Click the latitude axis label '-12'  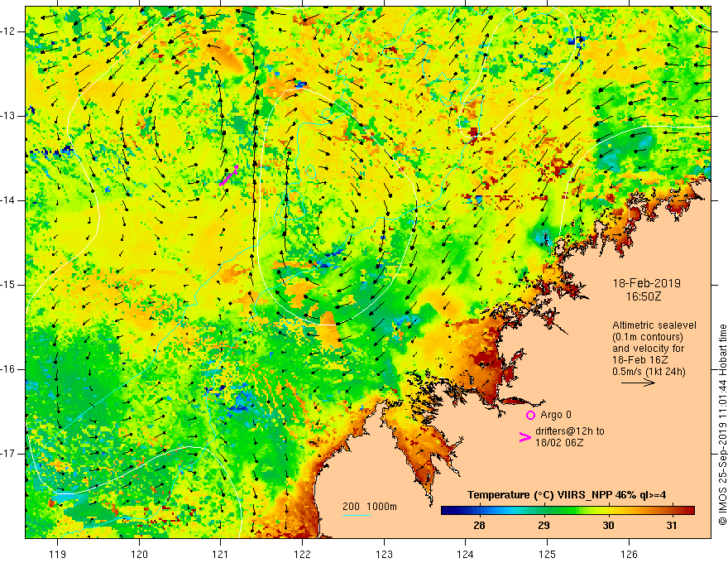[9, 31]
